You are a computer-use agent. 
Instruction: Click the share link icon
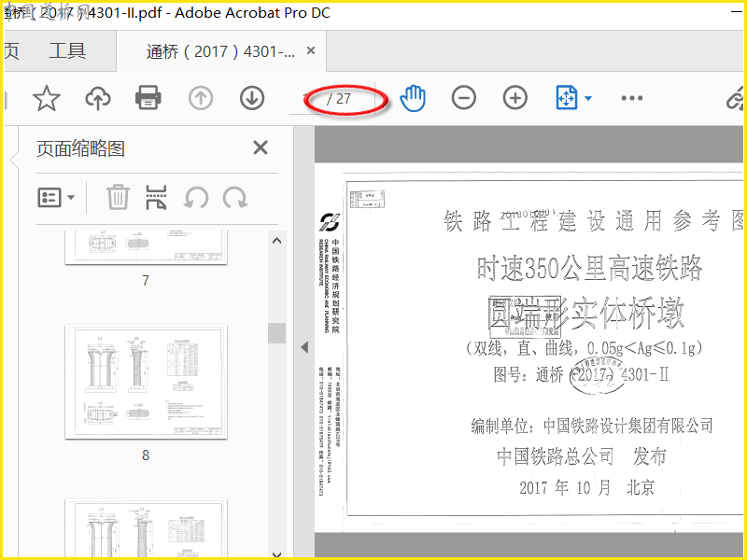tap(736, 98)
